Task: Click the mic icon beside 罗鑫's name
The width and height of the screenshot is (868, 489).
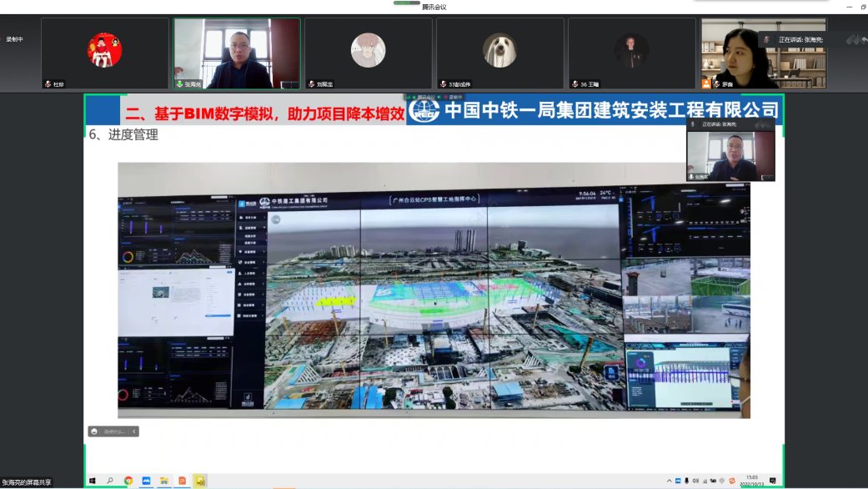Action: (717, 84)
